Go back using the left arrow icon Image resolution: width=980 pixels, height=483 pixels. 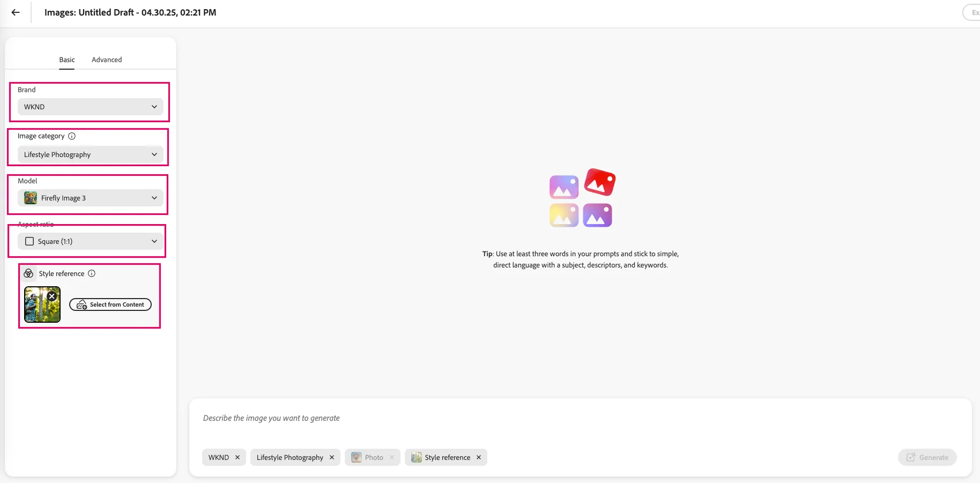point(16,12)
